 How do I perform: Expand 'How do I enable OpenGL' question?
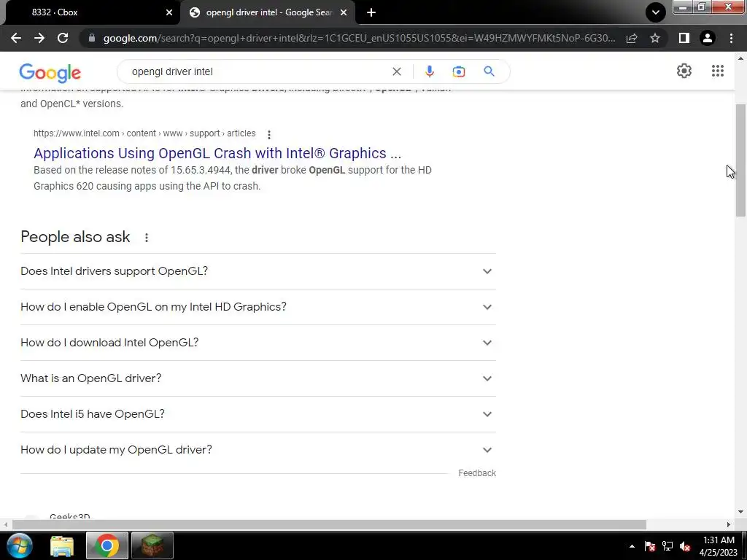[x=258, y=307]
